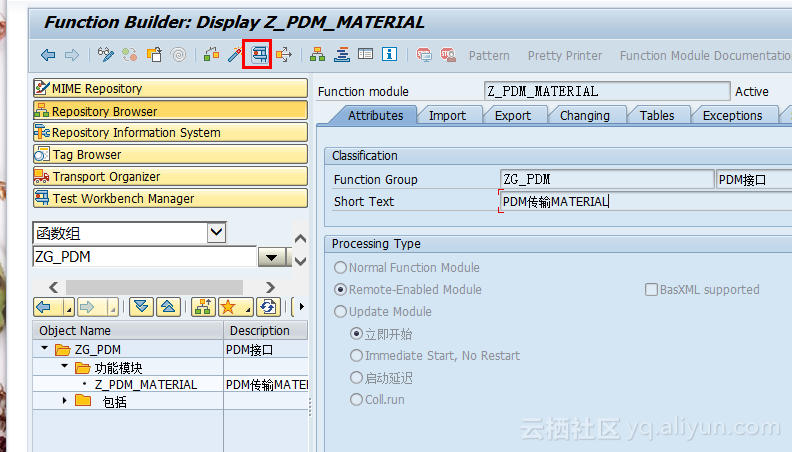Click the stop sign external breakpoint icon

448,55
